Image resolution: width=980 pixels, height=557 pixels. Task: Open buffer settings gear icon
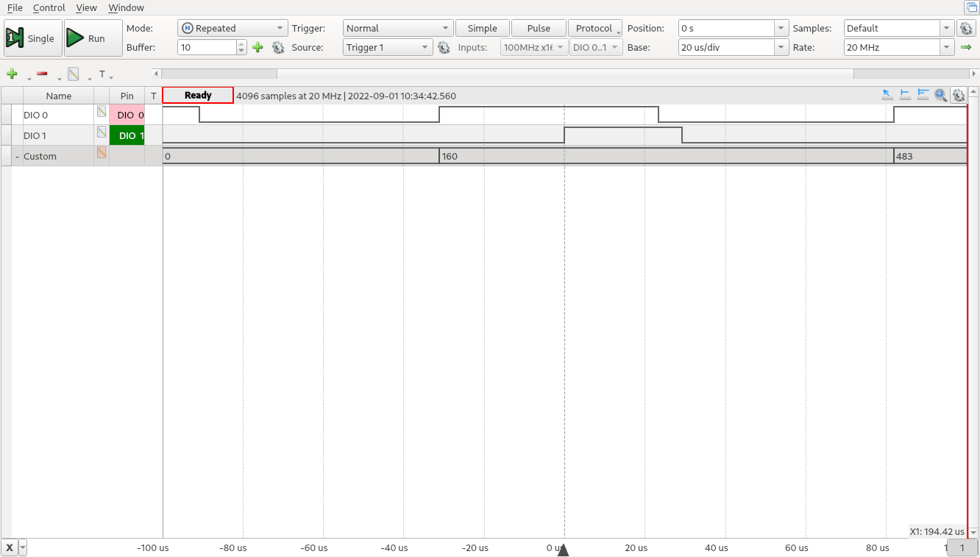278,47
